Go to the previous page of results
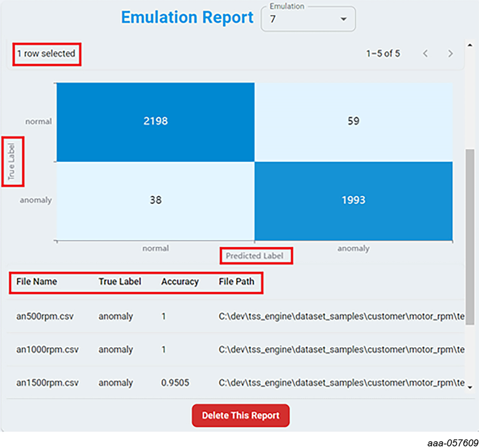 click(x=425, y=54)
